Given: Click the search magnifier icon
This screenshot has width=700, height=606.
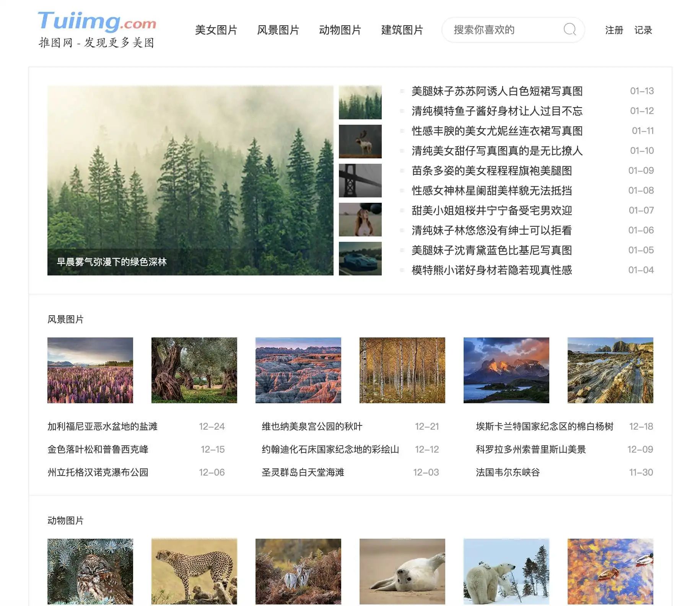Looking at the screenshot, I should 570,29.
